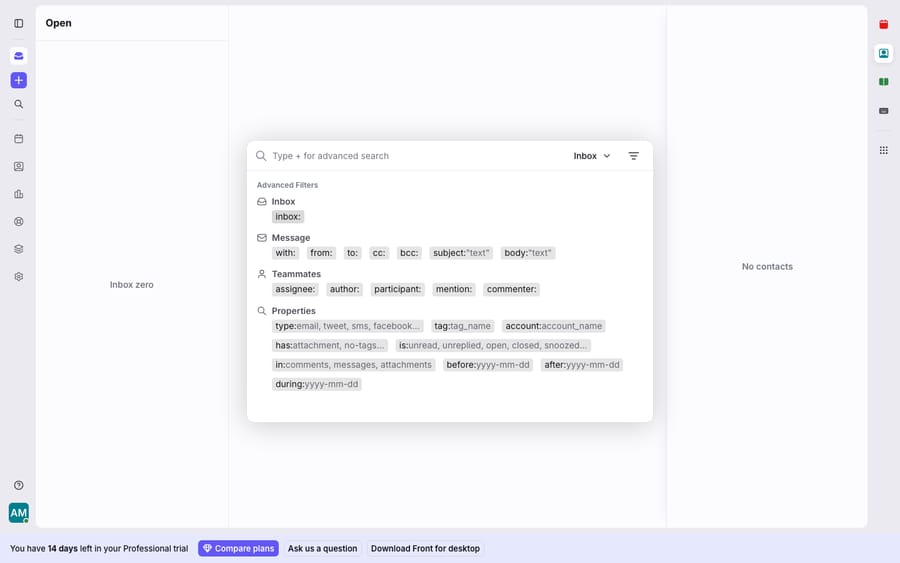Select the is:unread filter chip

pos(492,345)
